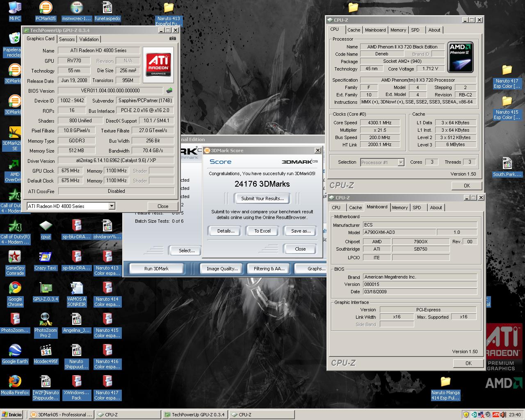525x420 pixels.
Task: Click the Driver Version field in GPU-Z
Action: 116,161
